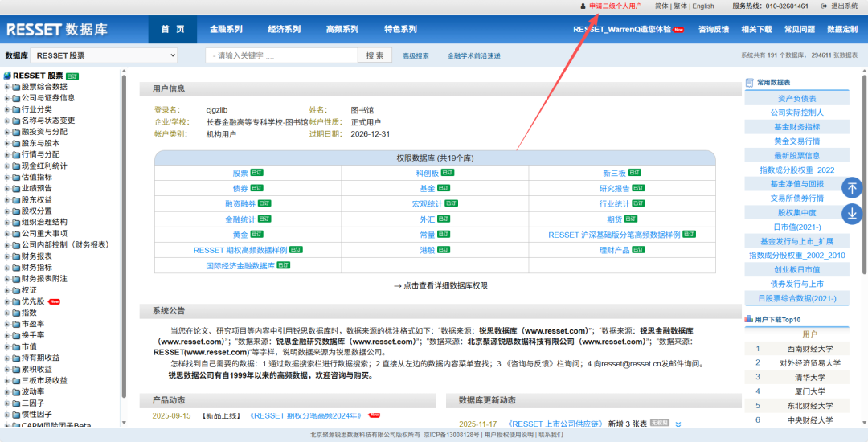Open the 经济系列 menu
Image resolution: width=868 pixels, height=442 pixels.
pyautogui.click(x=284, y=29)
